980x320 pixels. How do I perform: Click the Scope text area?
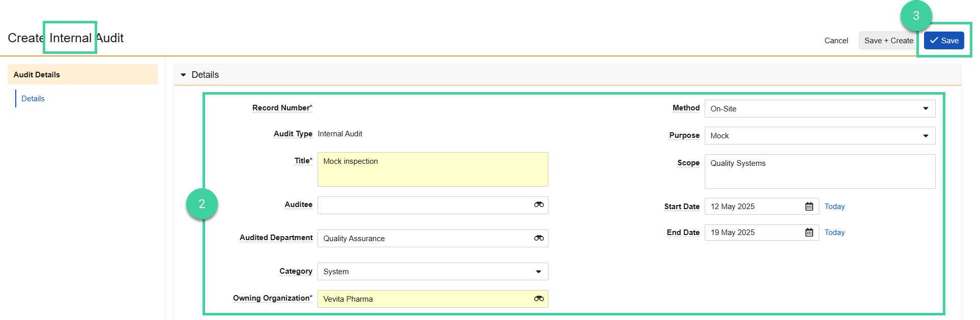click(x=820, y=171)
